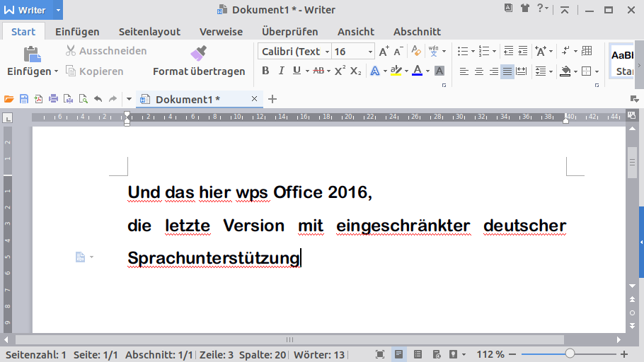The height and width of the screenshot is (362, 644).
Task: Expand the Einfügen paste options arrow
Action: coord(57,71)
